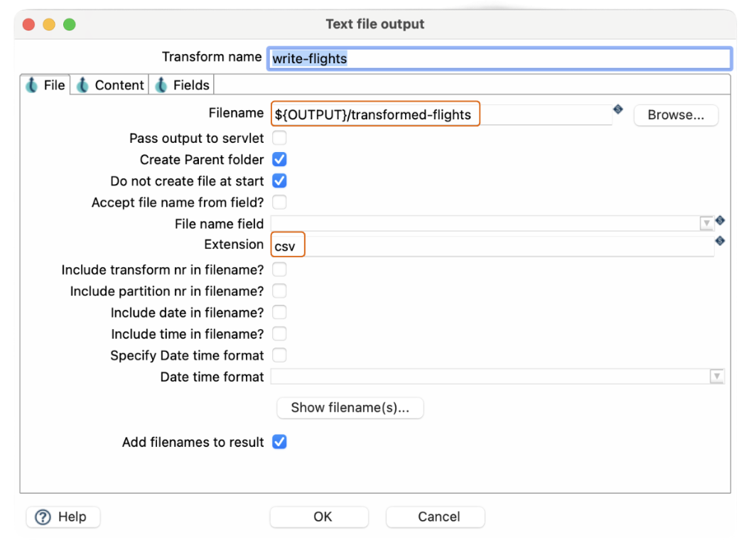Click the Browse... button
The height and width of the screenshot is (550, 756).
click(x=676, y=115)
